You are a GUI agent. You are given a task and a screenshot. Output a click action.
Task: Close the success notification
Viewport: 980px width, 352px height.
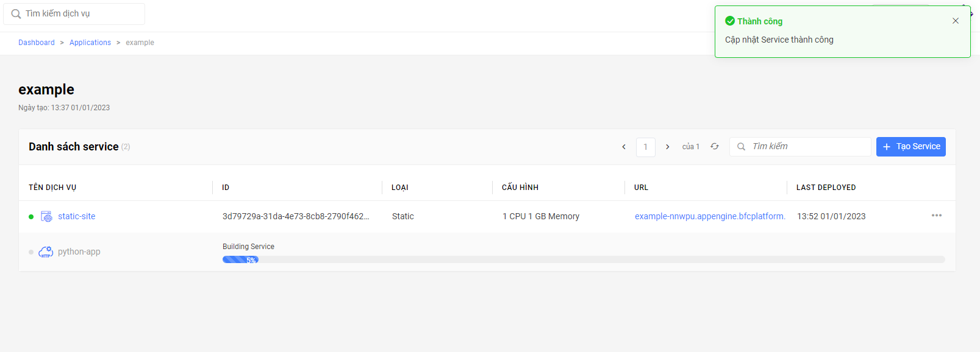pos(956,21)
